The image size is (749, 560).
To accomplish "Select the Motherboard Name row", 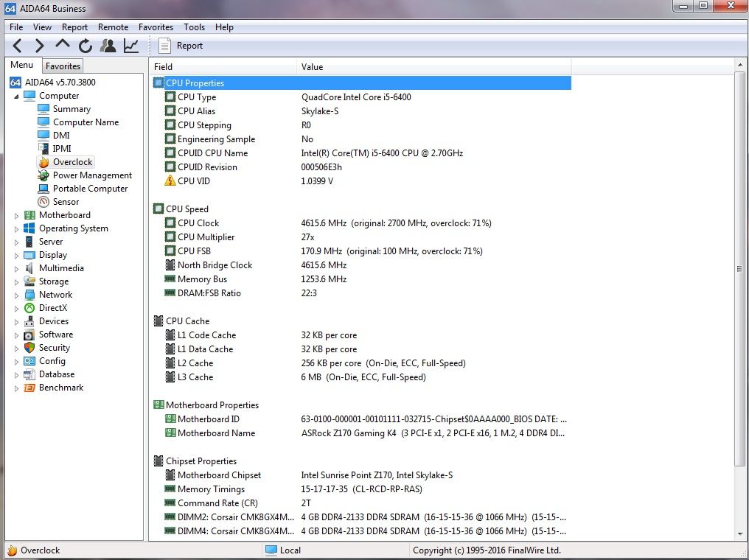I will point(362,433).
